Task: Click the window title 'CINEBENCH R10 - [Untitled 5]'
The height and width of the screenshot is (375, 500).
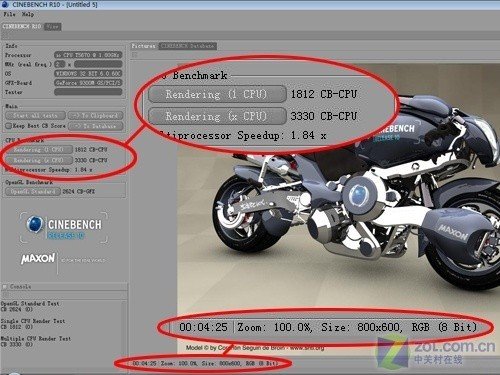Action: 55,4
